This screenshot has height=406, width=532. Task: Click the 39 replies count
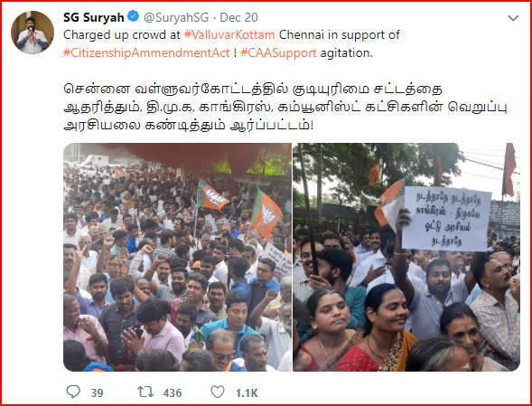click(97, 393)
